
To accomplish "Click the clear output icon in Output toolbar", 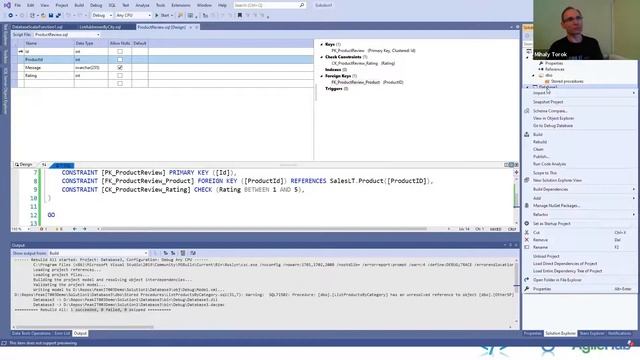I will pos(183,253).
